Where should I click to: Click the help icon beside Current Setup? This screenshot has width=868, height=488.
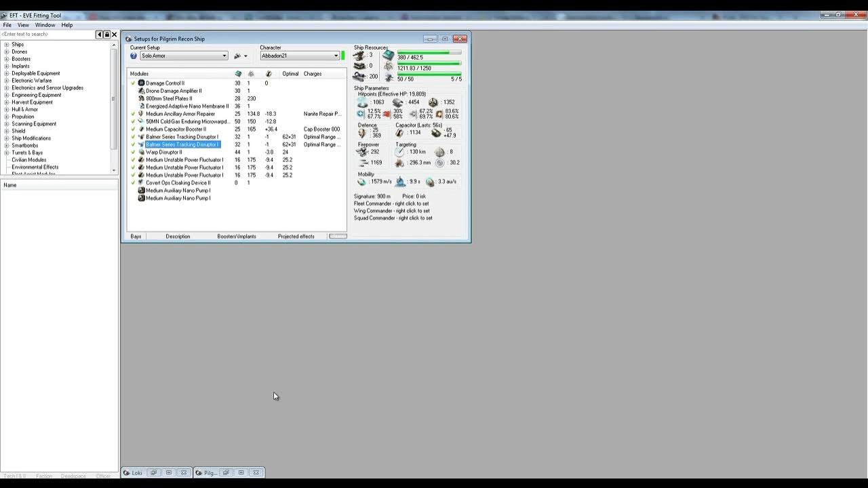pyautogui.click(x=134, y=56)
